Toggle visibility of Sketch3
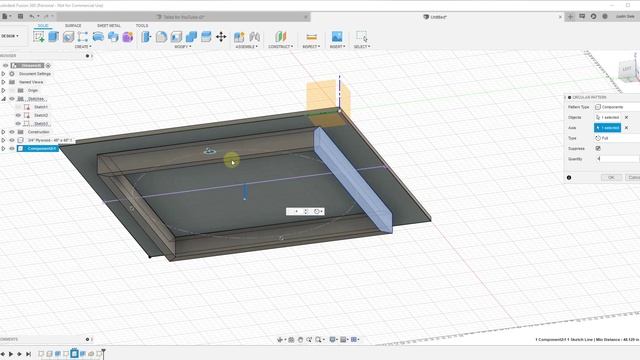The height and width of the screenshot is (360, 640). (x=18, y=124)
